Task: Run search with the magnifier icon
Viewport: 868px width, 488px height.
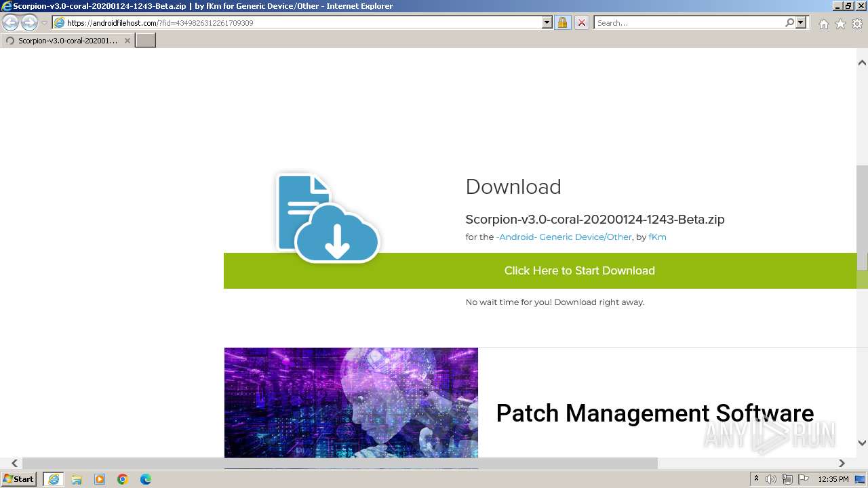Action: point(789,23)
